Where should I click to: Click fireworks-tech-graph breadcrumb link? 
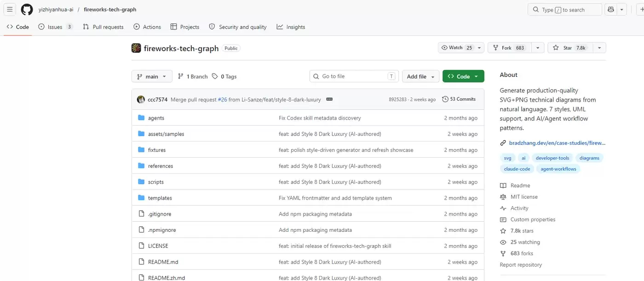pyautogui.click(x=110, y=9)
